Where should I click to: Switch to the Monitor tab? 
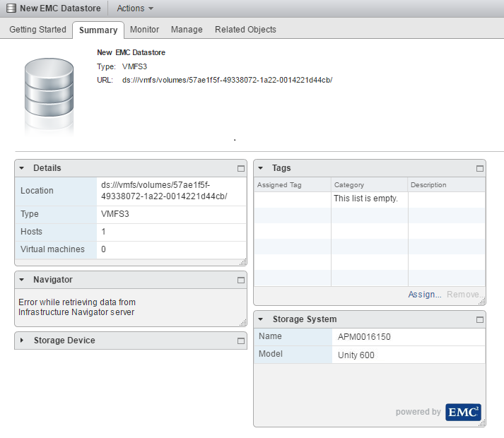click(x=144, y=30)
